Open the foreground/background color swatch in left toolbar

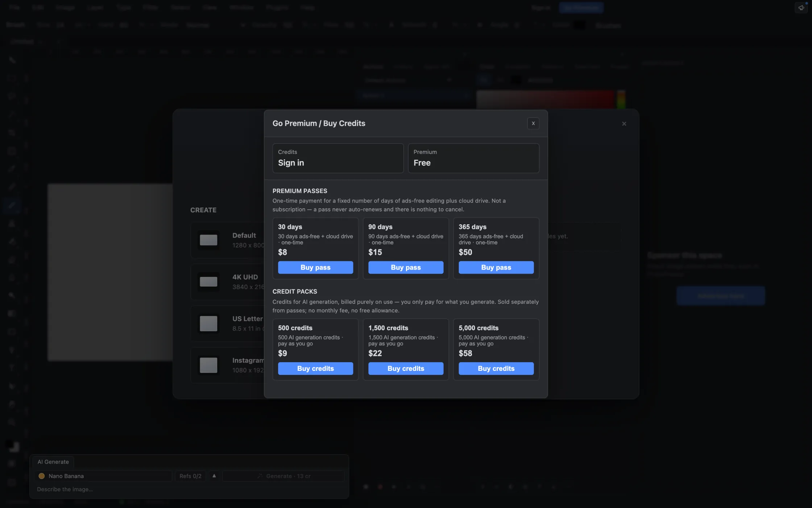tap(12, 446)
